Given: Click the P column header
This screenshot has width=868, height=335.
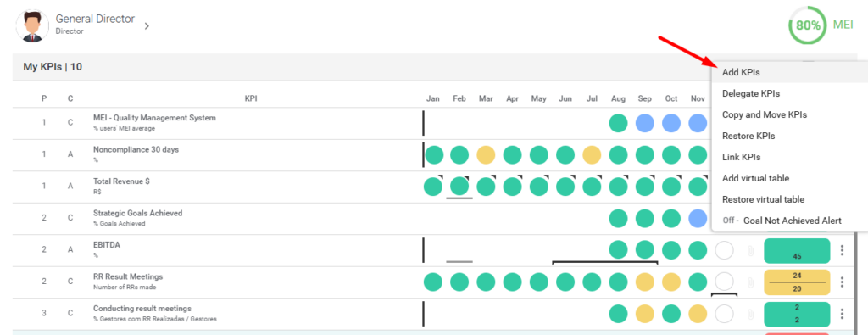Looking at the screenshot, I should (x=44, y=98).
